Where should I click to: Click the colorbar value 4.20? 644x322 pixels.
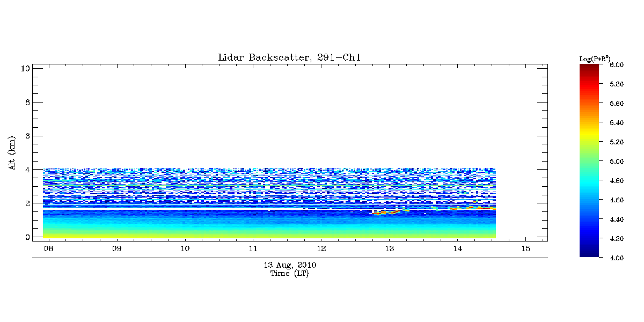617,239
